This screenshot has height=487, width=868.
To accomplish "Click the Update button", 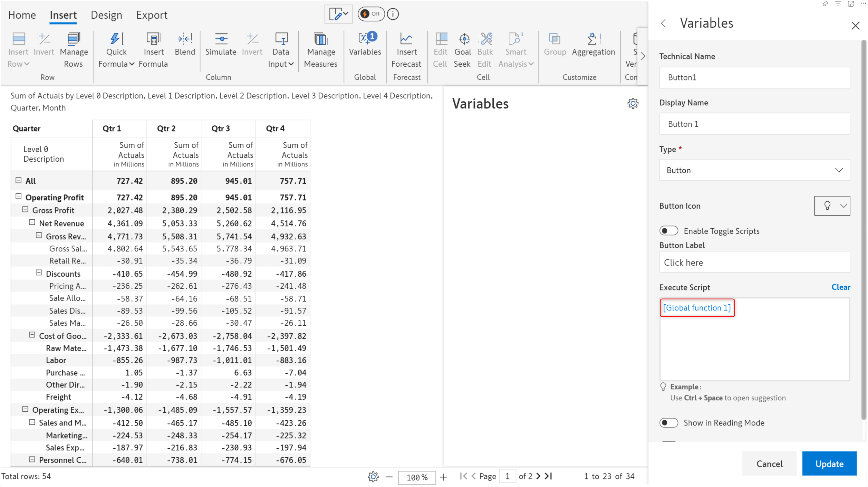I will [829, 464].
